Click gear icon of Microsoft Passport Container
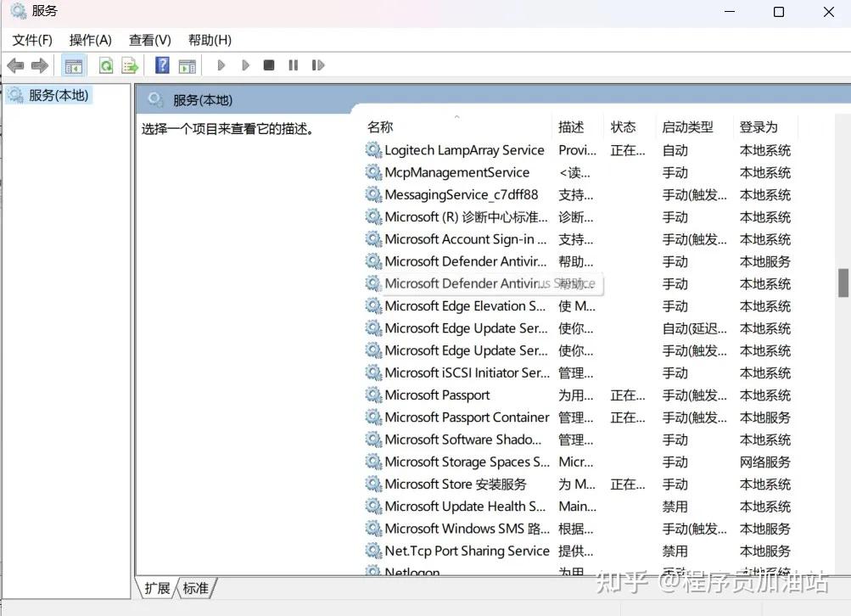Viewport: 851px width, 616px height. (373, 417)
